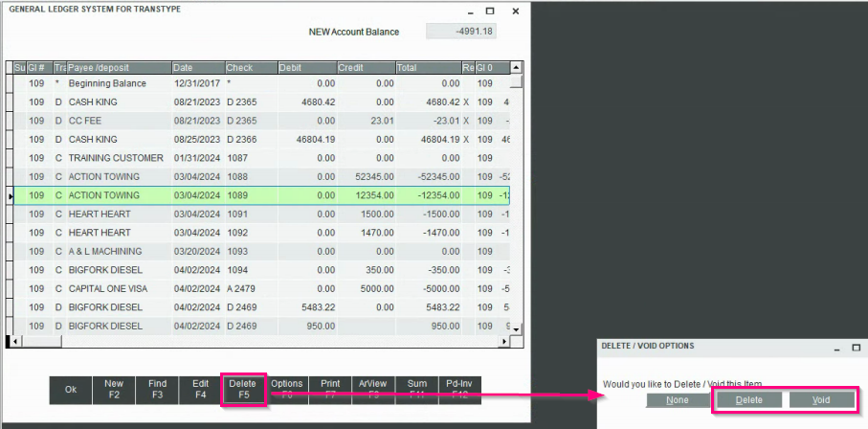The width and height of the screenshot is (868, 429).
Task: Select the CAPITAL ONE VISA row
Action: (x=113, y=288)
